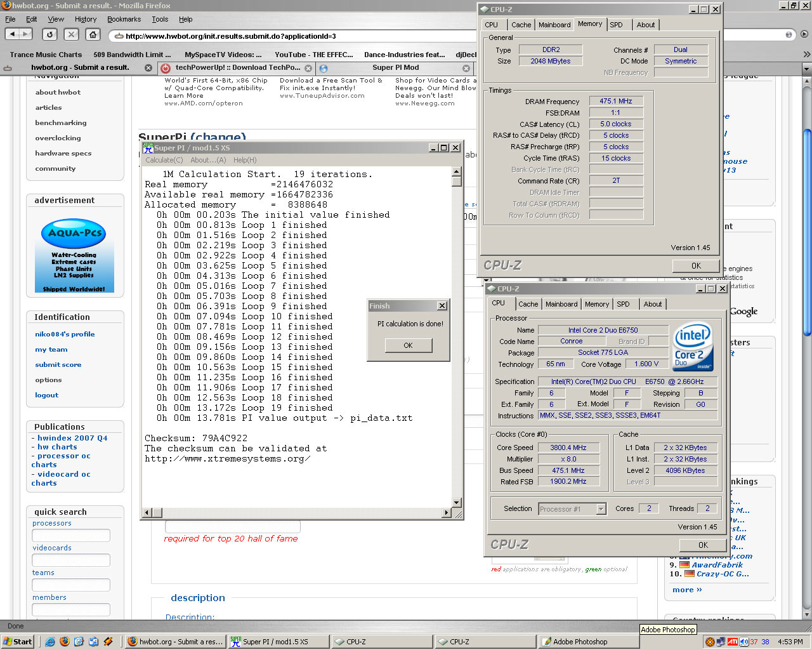
Task: Reload the page with the refresh icon
Action: point(50,34)
